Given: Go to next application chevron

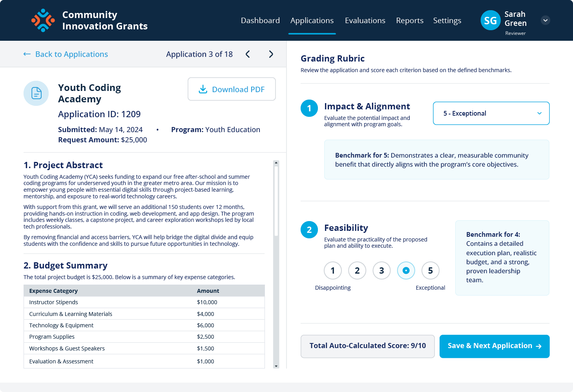Looking at the screenshot, I should [271, 54].
